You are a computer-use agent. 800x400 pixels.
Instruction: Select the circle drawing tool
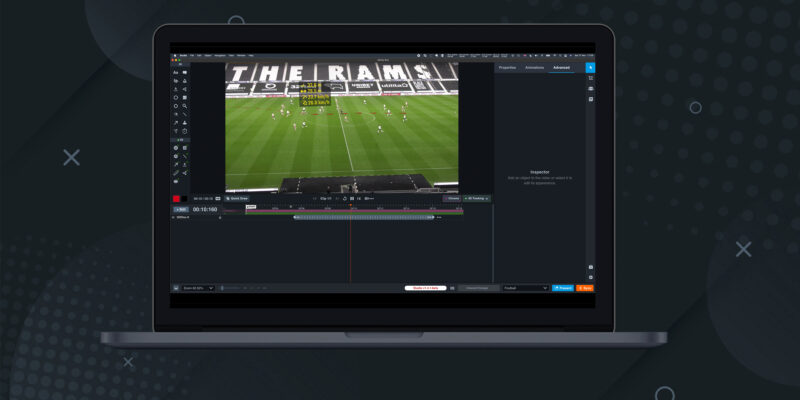click(176, 106)
